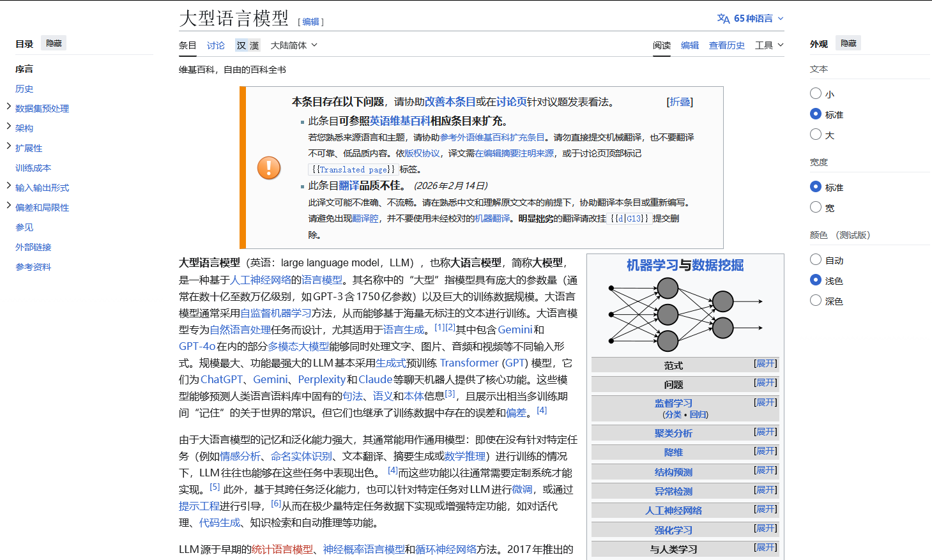932x560 pixels.
Task: Expand 输入输出形式 section in contents
Action: coord(8,186)
